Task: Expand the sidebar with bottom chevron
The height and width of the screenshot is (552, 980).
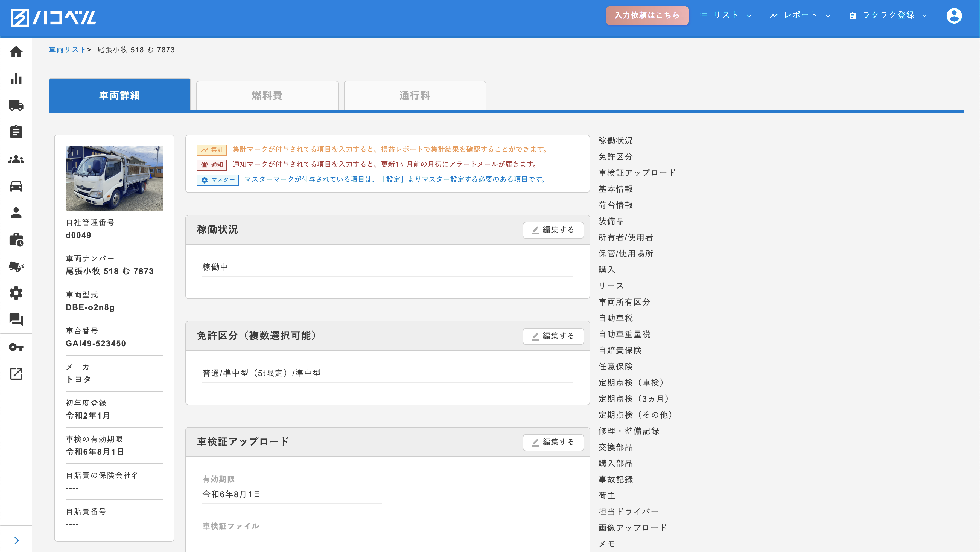Action: (x=16, y=540)
